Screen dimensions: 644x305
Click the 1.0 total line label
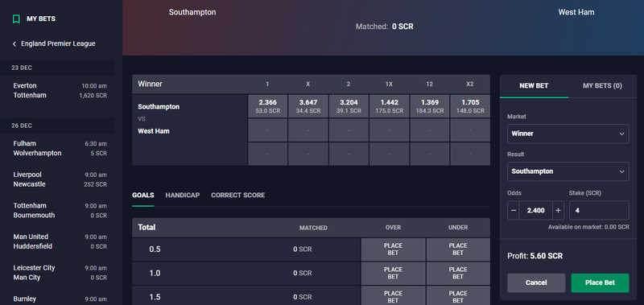click(x=155, y=273)
